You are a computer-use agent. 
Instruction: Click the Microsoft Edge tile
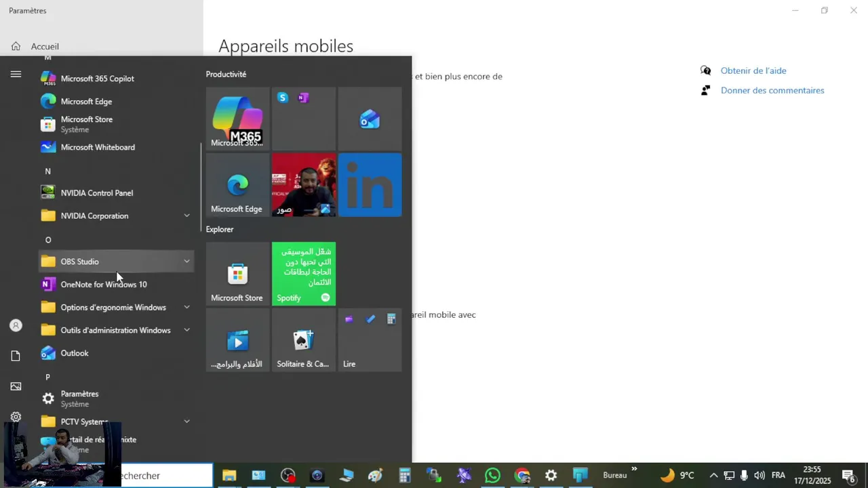[237, 185]
